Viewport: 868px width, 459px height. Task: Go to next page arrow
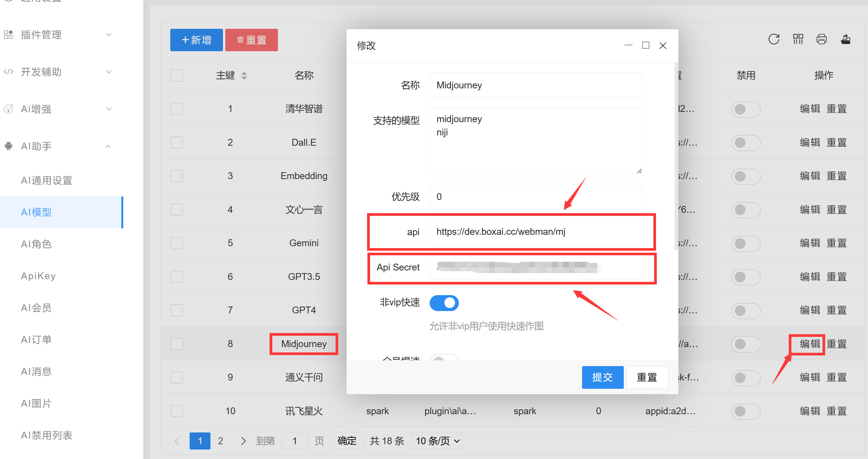click(x=243, y=441)
